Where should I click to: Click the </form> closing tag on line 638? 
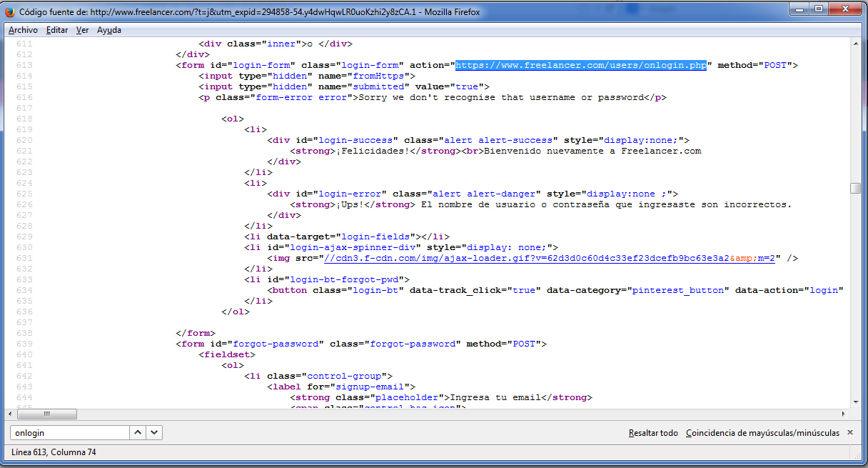click(x=195, y=333)
